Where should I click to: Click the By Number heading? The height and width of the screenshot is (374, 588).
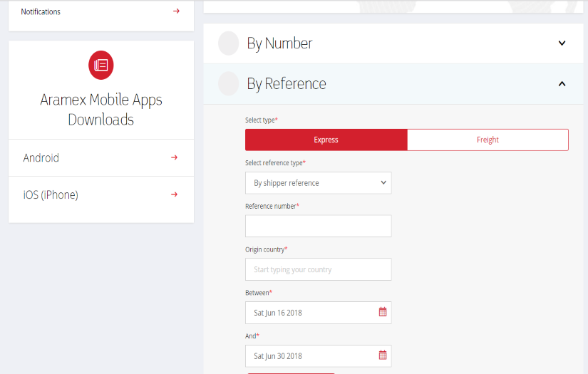(279, 43)
